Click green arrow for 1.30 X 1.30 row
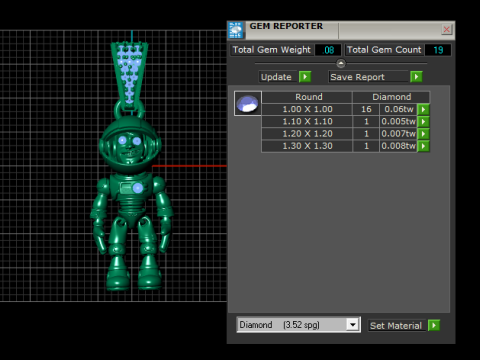 [x=423, y=146]
